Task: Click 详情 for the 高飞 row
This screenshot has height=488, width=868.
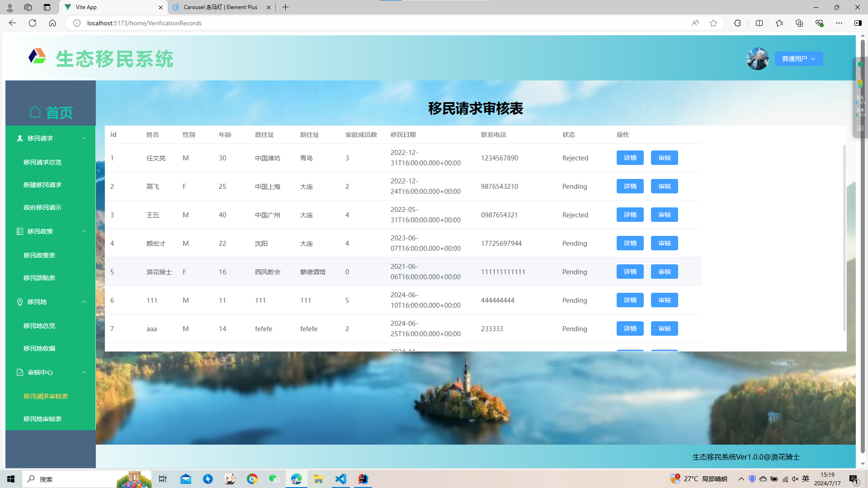Action: (x=630, y=186)
